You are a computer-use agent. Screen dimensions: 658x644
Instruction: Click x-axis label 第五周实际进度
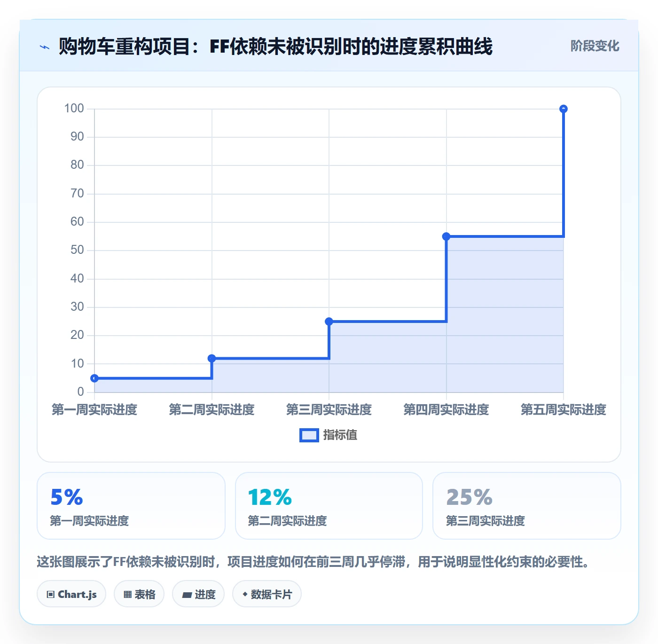564,410
